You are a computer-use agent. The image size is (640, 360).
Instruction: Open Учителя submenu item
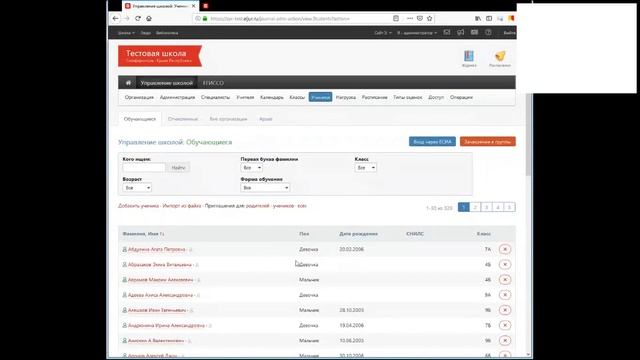tap(245, 97)
